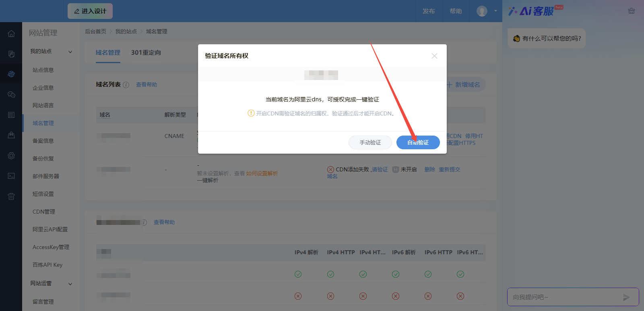Viewport: 644px width, 311px height.
Task: Click the info icon next to 域名列表
Action: tap(126, 85)
